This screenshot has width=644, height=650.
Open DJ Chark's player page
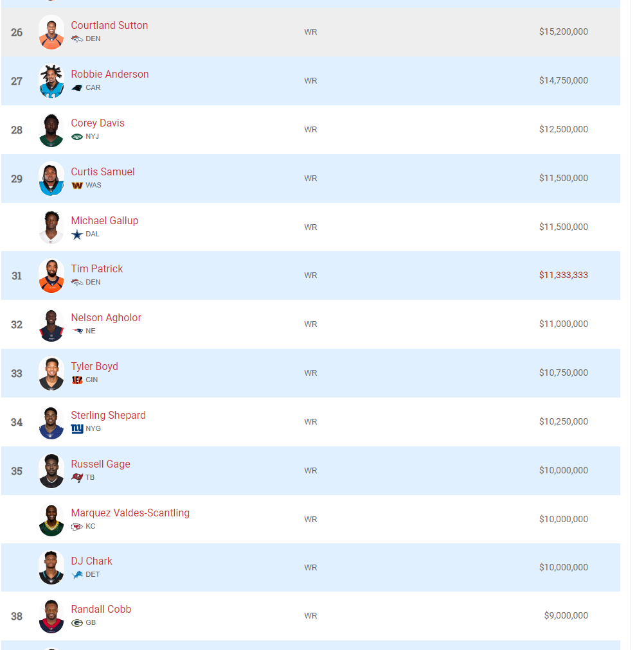(92, 561)
